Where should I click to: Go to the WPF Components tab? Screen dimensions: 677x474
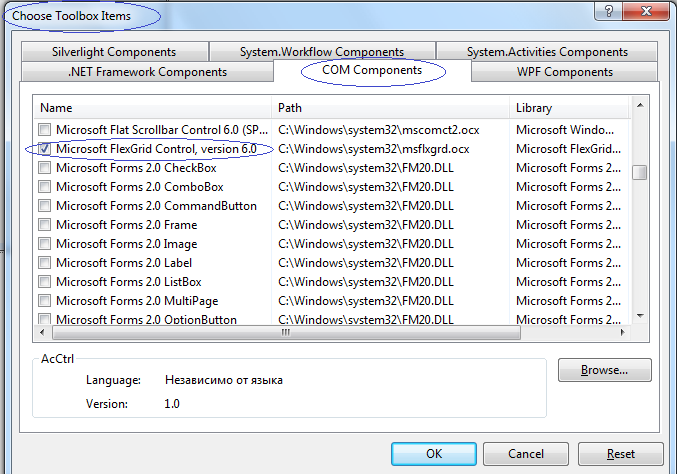click(x=565, y=72)
